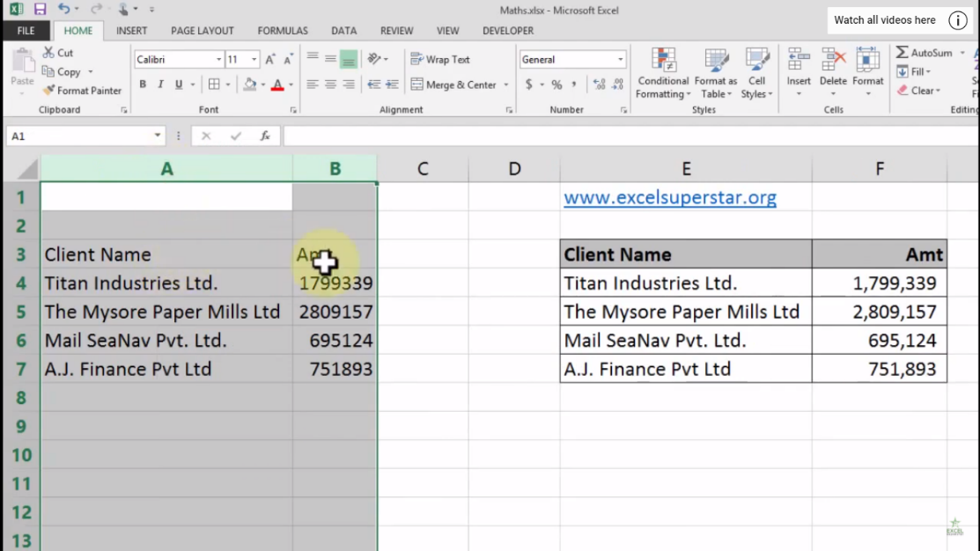Apply fill color with the paint bucket
980x551 pixels.
(x=250, y=84)
